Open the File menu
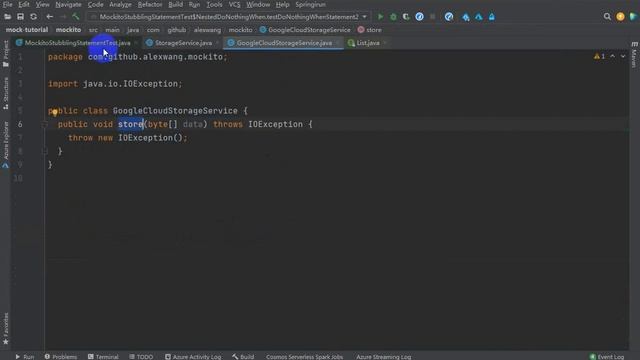This screenshot has width=640, height=360. [7, 4]
